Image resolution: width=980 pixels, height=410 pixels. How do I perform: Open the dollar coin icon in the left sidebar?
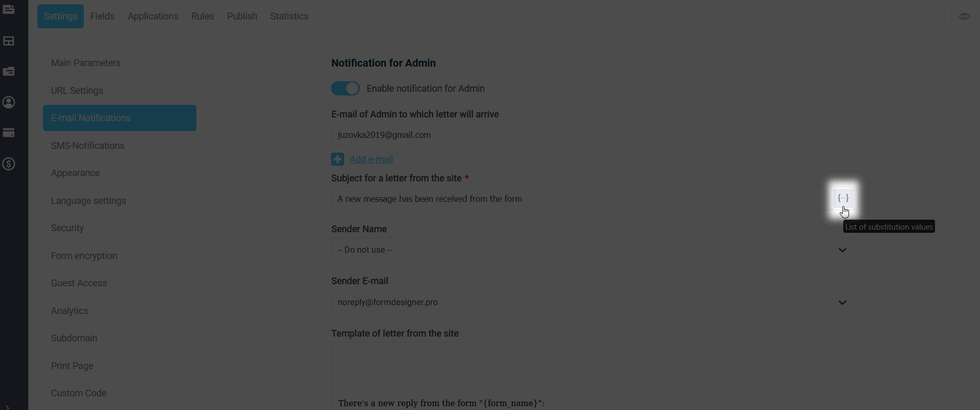(9, 164)
